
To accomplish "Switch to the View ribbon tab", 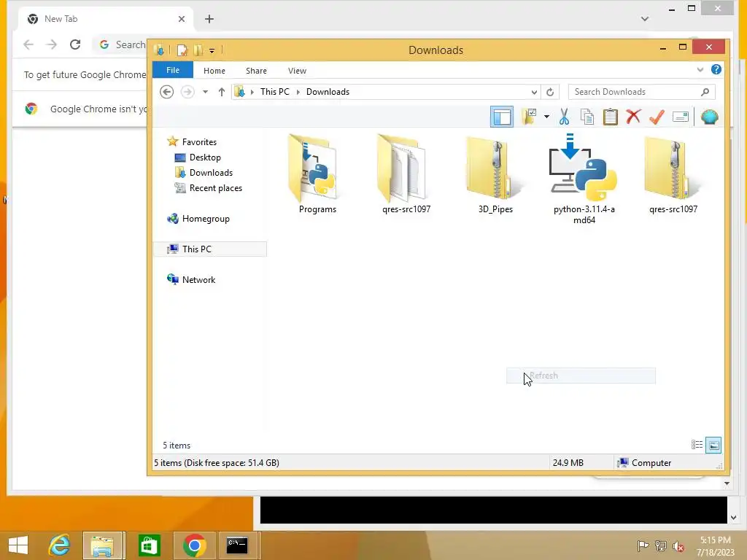I will click(298, 71).
